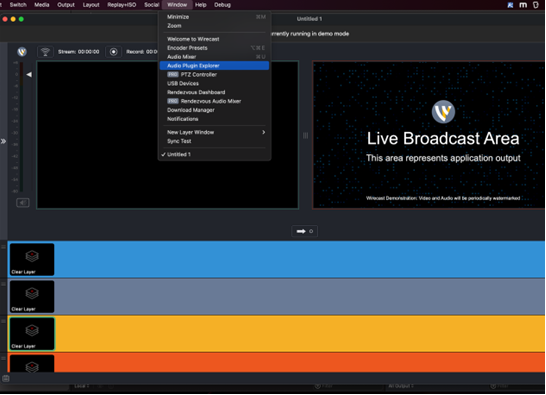Close the open Window menu in menu bar
The image size is (546, 395).
coord(177,5)
